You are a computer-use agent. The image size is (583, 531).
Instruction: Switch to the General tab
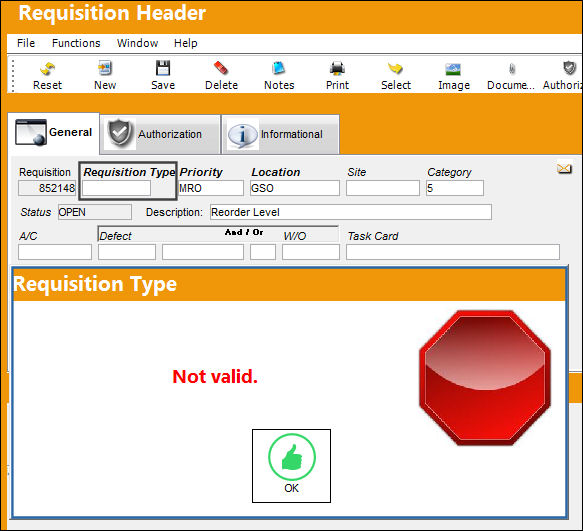pos(54,133)
